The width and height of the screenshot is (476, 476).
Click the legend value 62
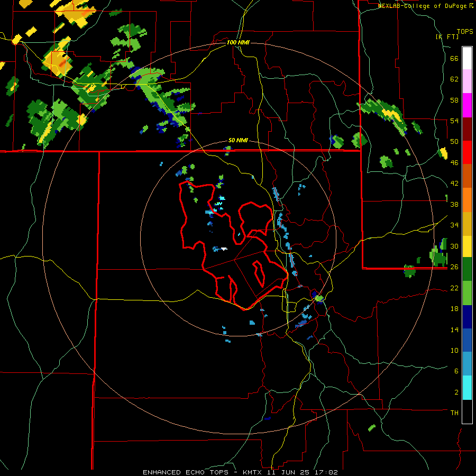pyautogui.click(x=454, y=79)
